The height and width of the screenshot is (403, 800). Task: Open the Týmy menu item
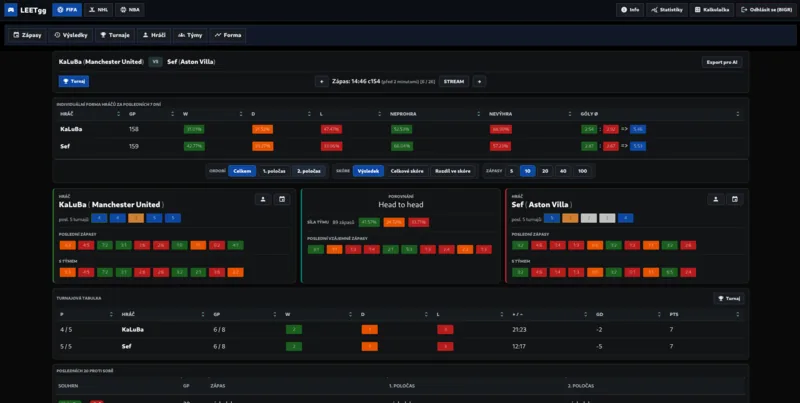coord(190,35)
